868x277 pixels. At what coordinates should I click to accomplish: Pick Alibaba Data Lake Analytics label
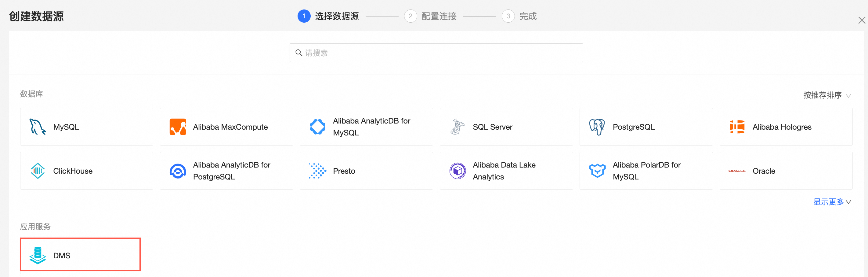(x=504, y=171)
